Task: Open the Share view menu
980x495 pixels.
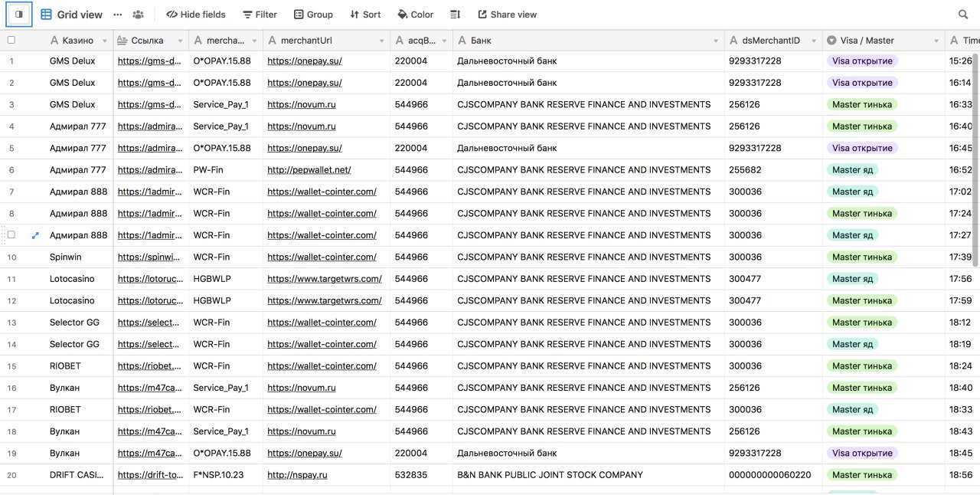Action: (x=508, y=15)
